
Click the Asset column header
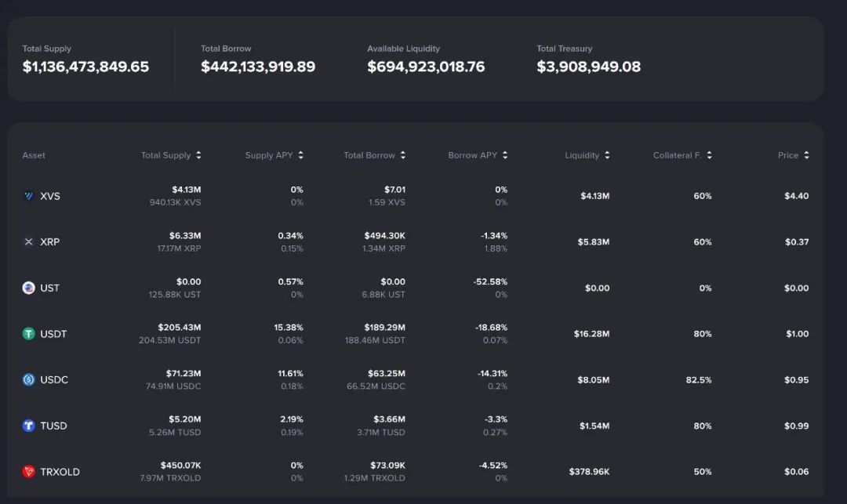click(34, 155)
